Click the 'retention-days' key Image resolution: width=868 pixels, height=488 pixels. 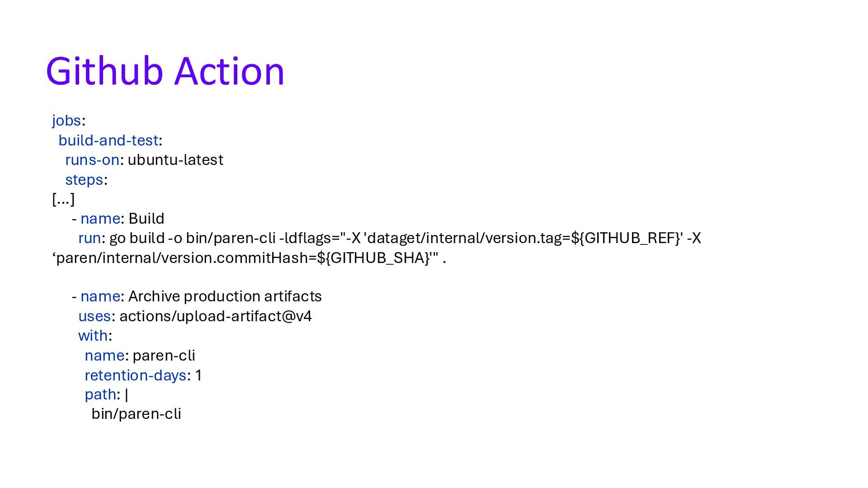click(x=135, y=375)
